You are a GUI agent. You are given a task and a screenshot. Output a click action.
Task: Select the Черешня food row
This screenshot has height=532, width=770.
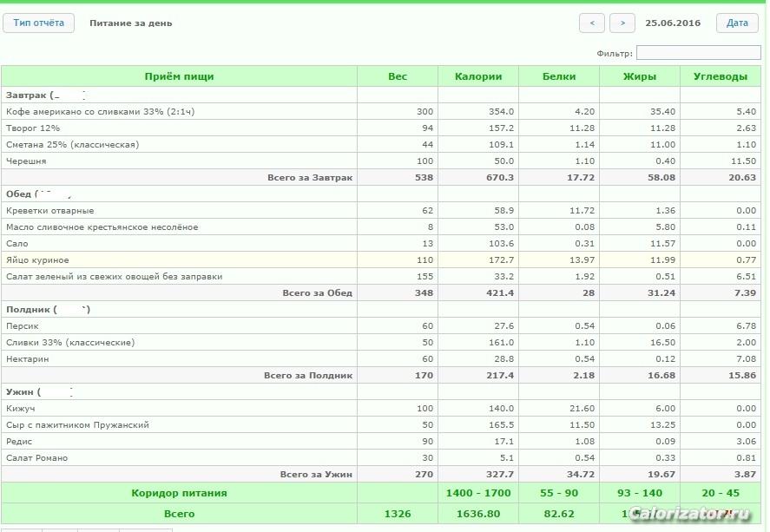381,161
